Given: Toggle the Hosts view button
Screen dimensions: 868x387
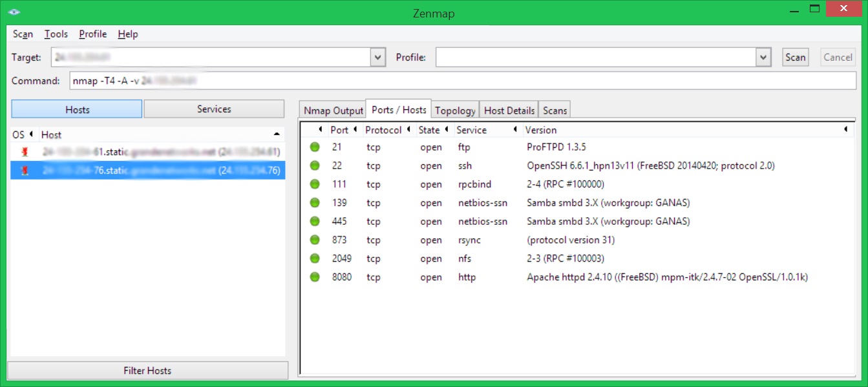Looking at the screenshot, I should (x=77, y=109).
